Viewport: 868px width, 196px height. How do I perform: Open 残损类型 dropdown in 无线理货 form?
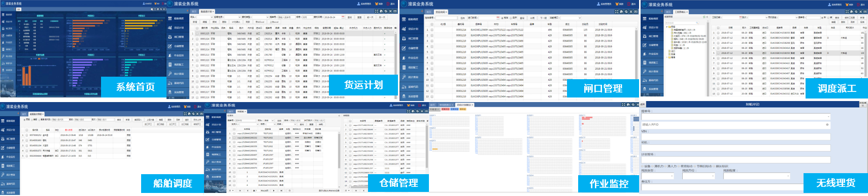(x=657, y=176)
